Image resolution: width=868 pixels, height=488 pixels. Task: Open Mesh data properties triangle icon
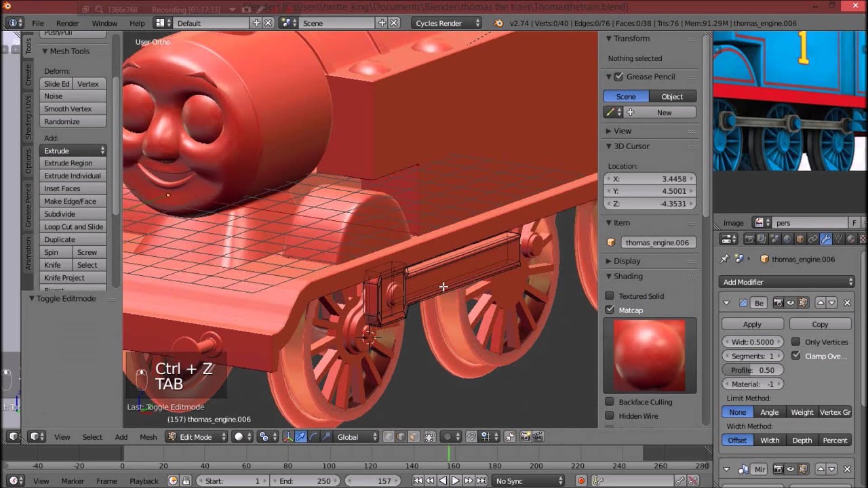[838, 239]
